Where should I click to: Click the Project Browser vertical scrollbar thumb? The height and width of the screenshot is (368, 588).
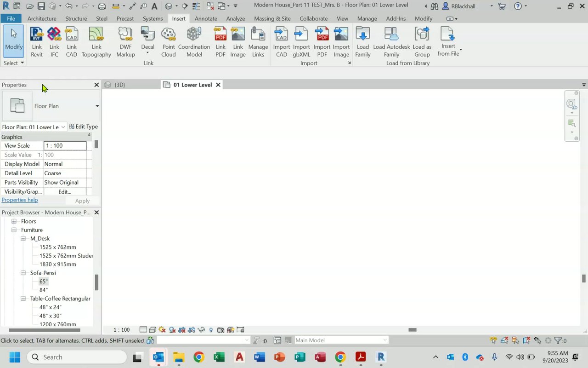(x=96, y=282)
